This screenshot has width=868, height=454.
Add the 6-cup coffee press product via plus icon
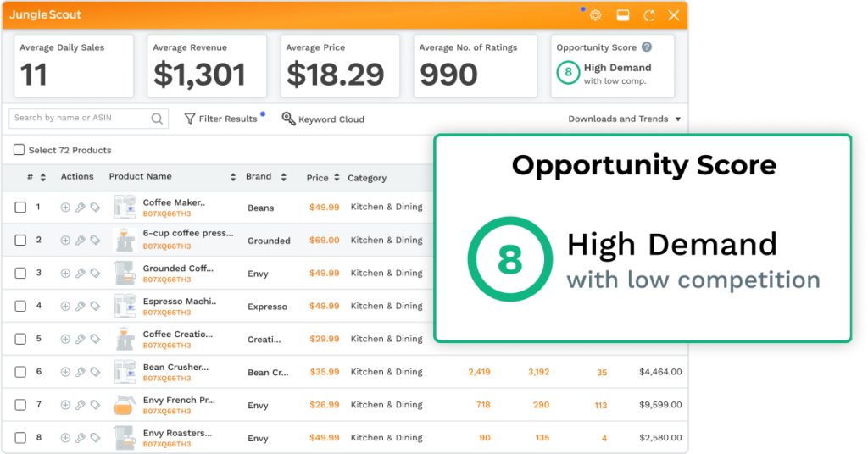pyautogui.click(x=65, y=240)
